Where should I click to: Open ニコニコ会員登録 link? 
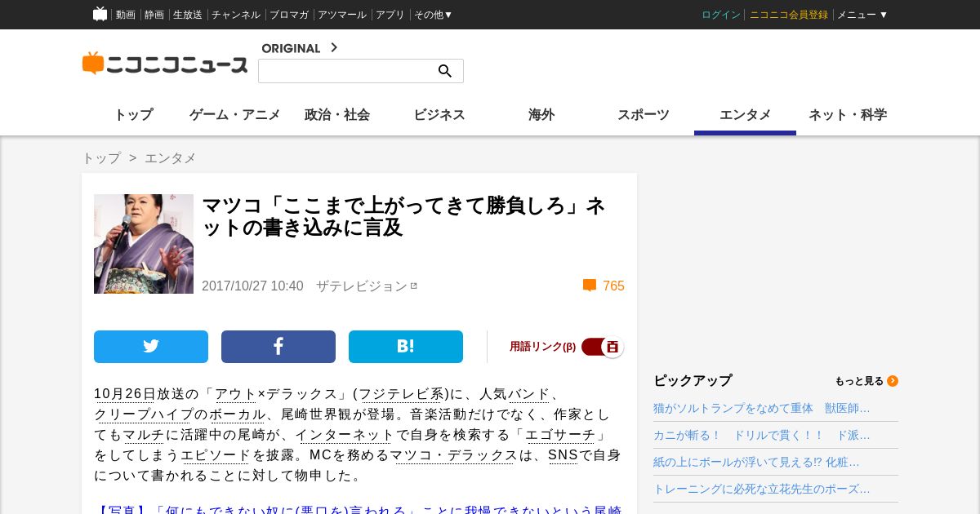point(789,15)
